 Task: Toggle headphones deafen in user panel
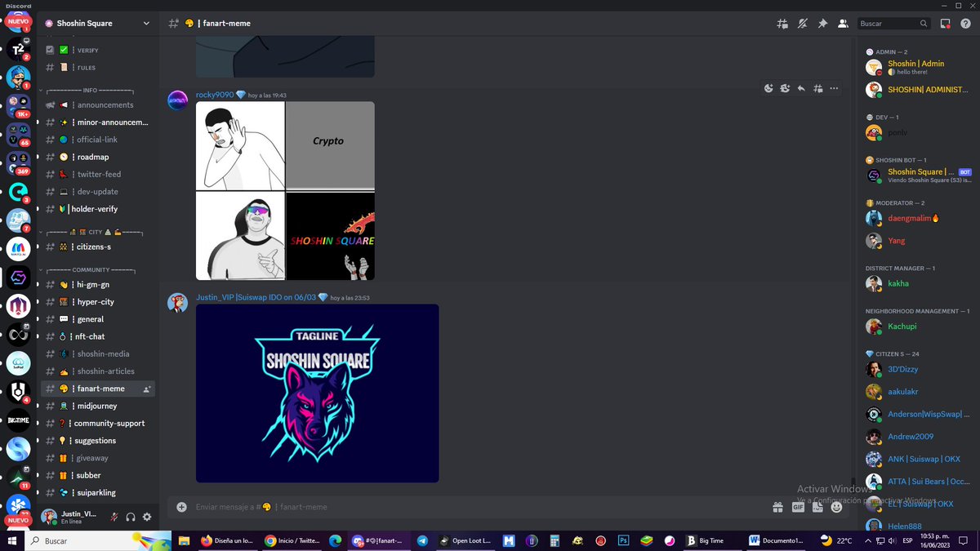pyautogui.click(x=131, y=517)
